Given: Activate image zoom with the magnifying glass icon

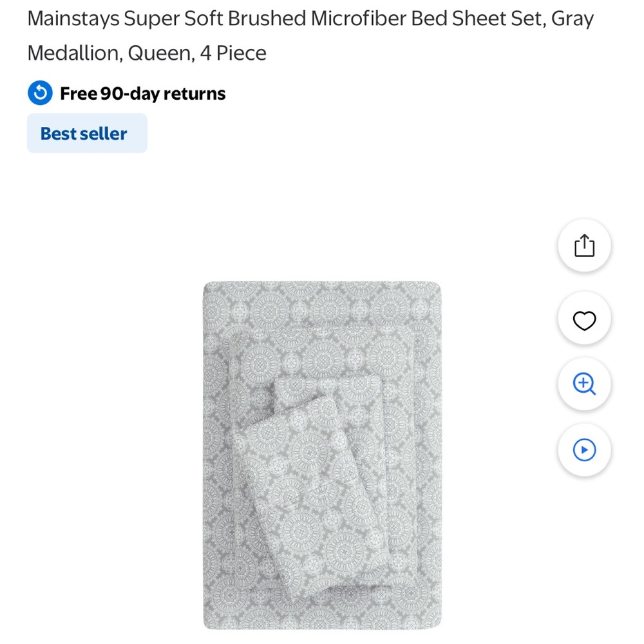Looking at the screenshot, I should pyautogui.click(x=583, y=384).
